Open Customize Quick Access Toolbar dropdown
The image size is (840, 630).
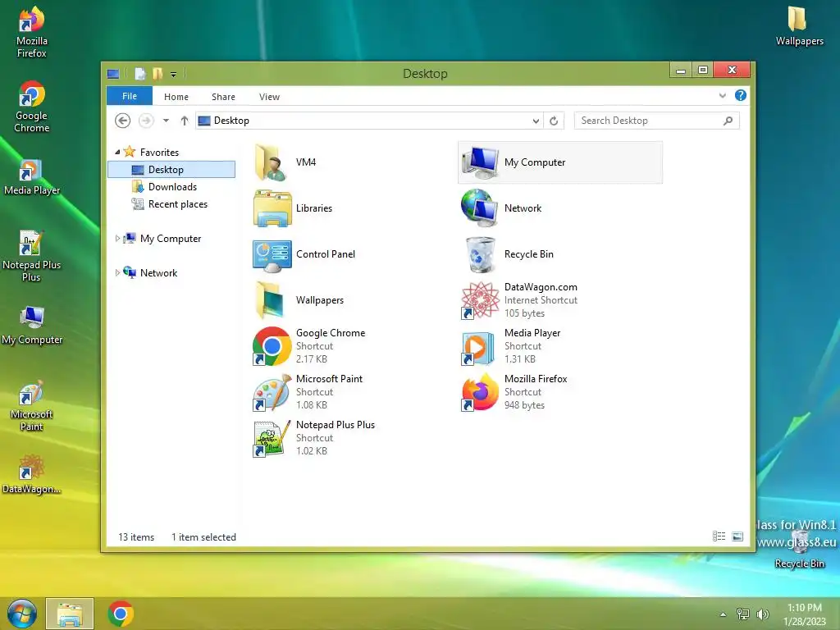(x=174, y=75)
